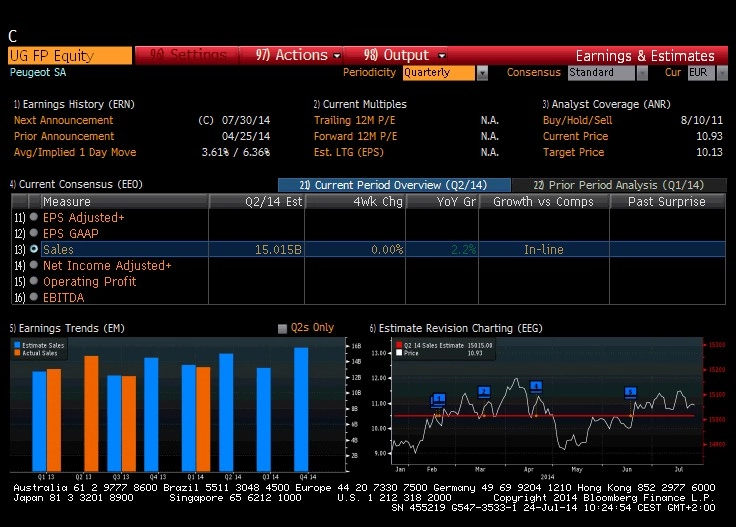The width and height of the screenshot is (736, 527).
Task: Select the Sales radio button
Action: tap(34, 249)
